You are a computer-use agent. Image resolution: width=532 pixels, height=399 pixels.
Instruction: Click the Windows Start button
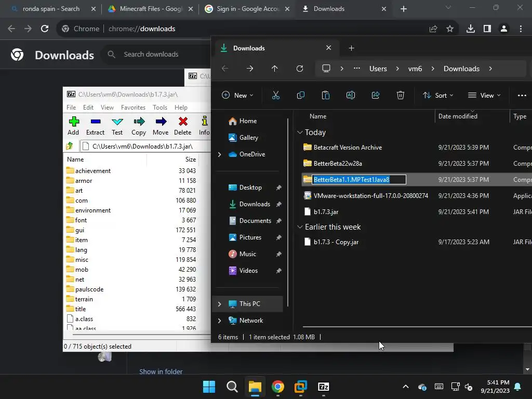pyautogui.click(x=209, y=387)
